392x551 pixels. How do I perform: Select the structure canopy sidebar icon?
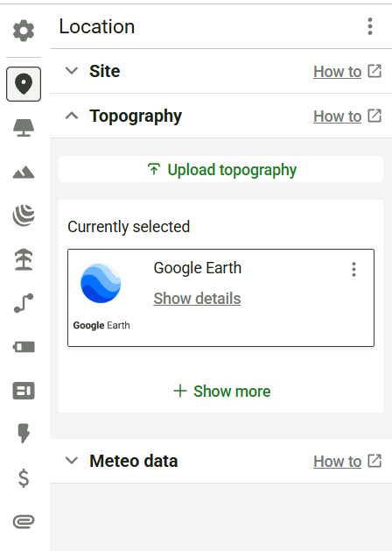(x=24, y=259)
